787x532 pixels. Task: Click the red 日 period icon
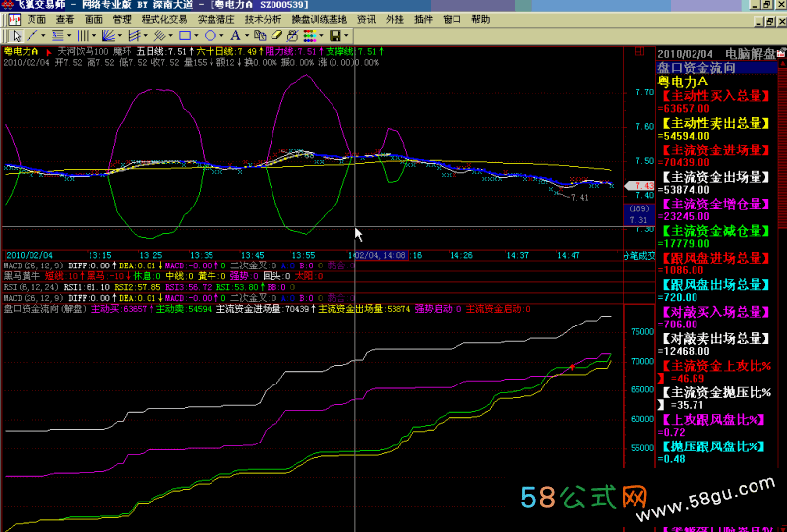pos(638,52)
